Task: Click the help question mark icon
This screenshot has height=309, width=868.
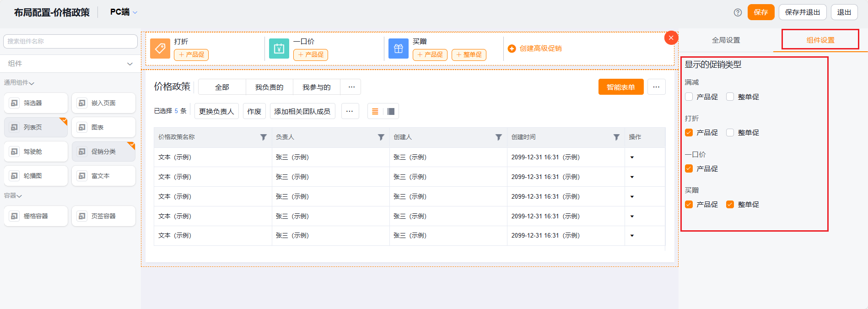Action: 738,12
